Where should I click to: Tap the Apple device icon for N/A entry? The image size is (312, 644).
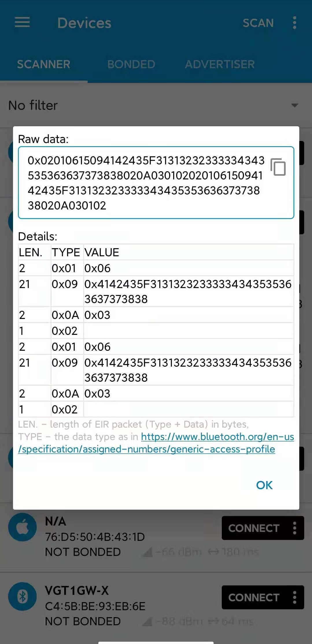click(23, 527)
